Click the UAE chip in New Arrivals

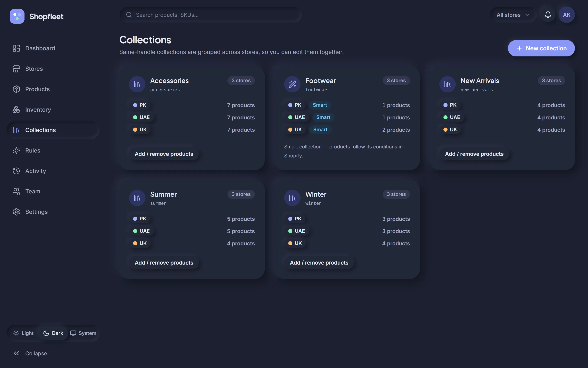coord(452,117)
